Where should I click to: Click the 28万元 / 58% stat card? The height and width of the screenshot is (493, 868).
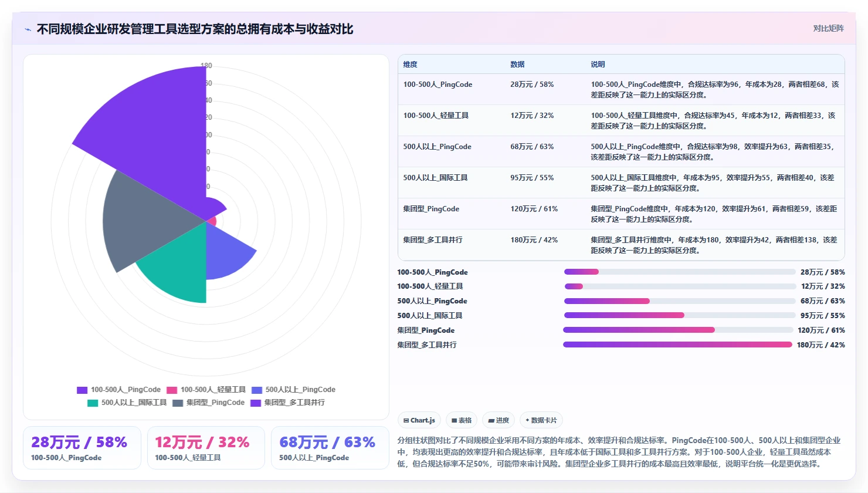(82, 448)
